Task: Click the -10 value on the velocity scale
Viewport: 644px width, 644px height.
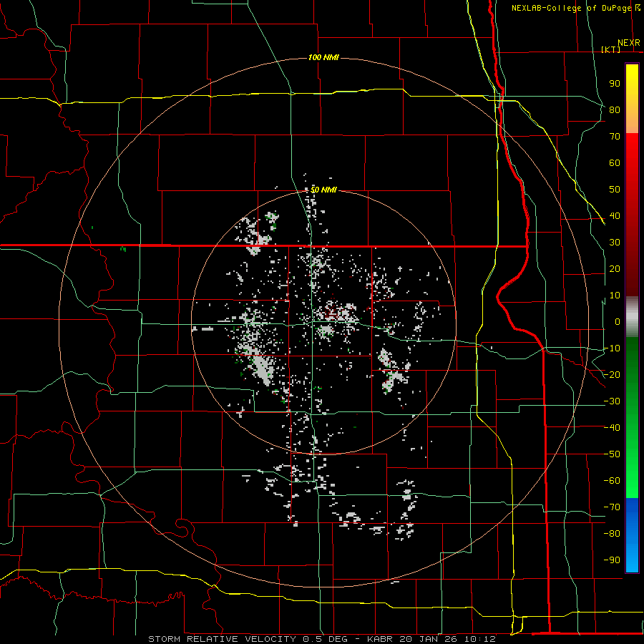Action: 612,348
